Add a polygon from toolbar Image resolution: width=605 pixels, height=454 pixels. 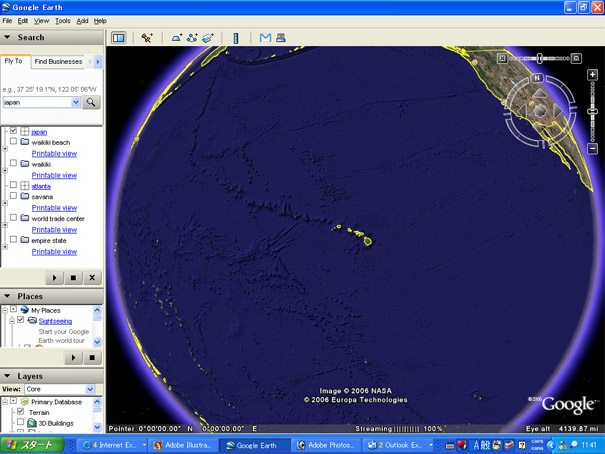click(x=177, y=38)
